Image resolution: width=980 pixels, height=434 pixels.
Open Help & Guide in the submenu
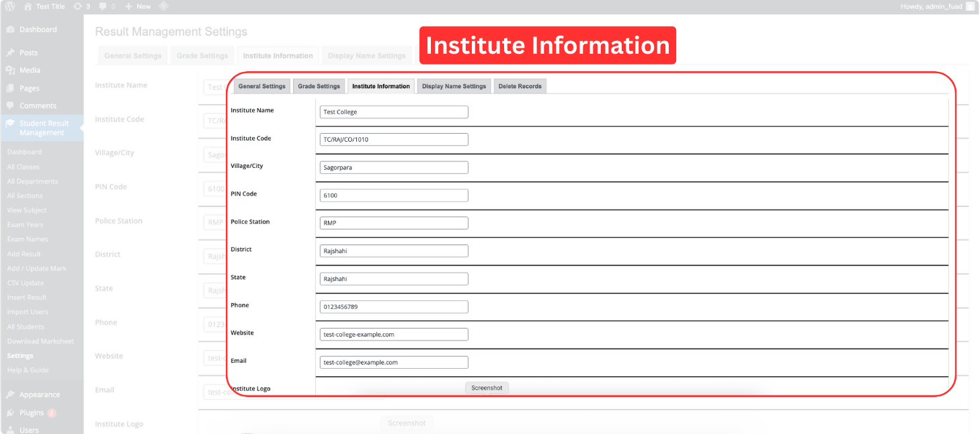(x=28, y=370)
